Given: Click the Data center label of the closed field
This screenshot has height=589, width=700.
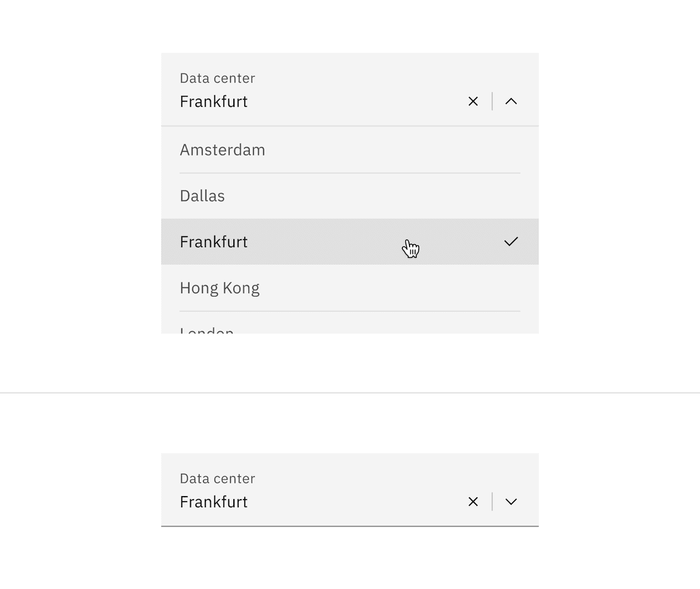Looking at the screenshot, I should pyautogui.click(x=218, y=478).
